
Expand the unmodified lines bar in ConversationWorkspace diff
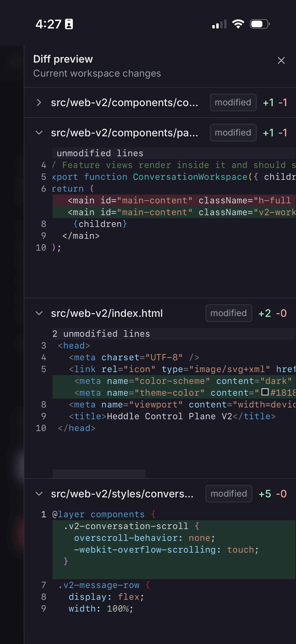(x=174, y=153)
